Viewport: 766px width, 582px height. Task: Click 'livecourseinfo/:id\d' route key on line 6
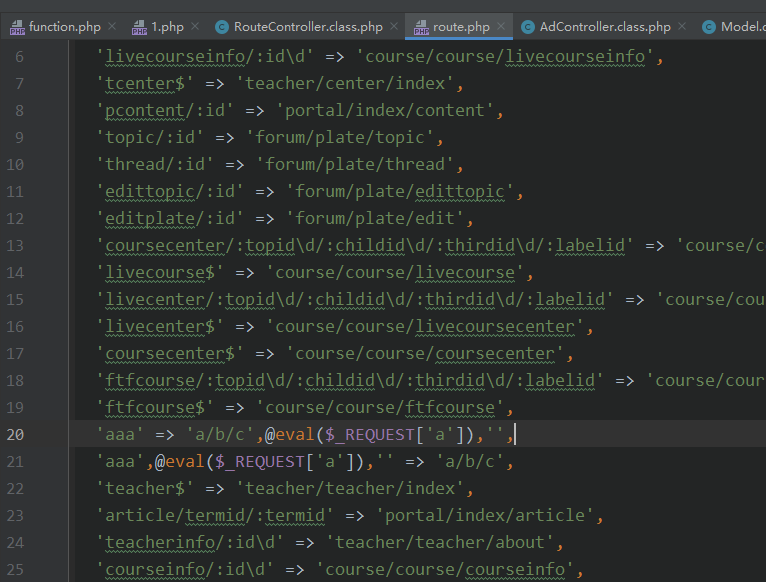[x=204, y=57]
